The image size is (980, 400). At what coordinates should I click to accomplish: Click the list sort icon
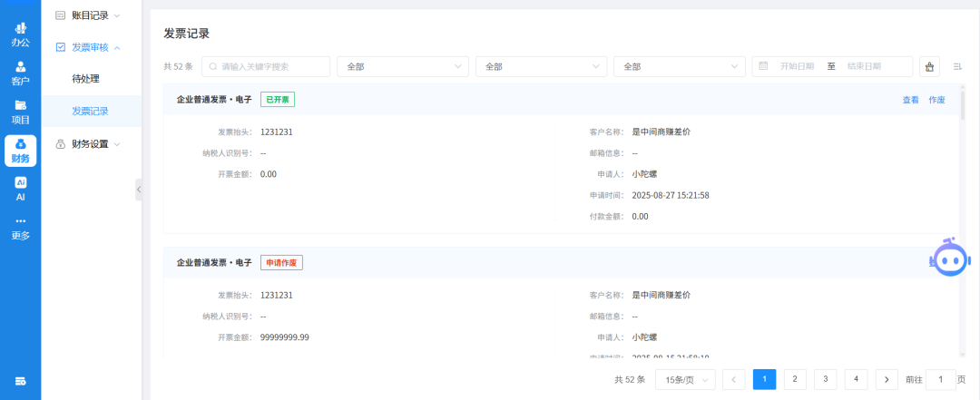point(957,66)
